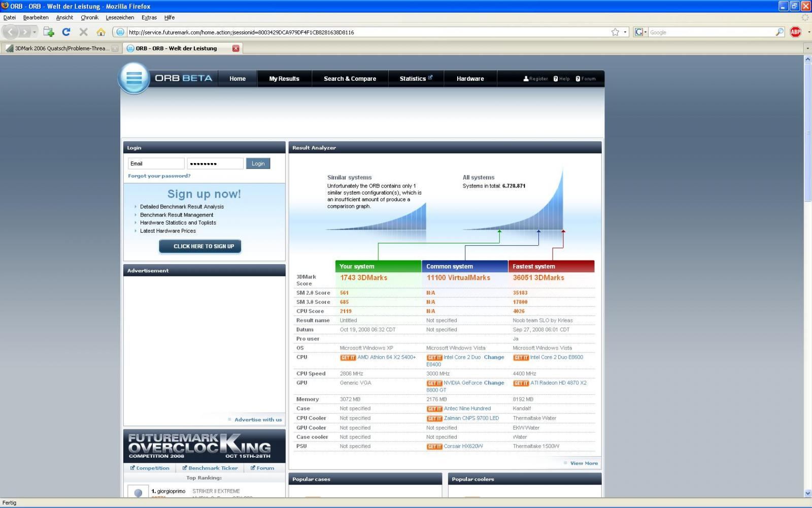Click the Forgot your password? link
Screen dimensions: 812x508
(x=159, y=176)
